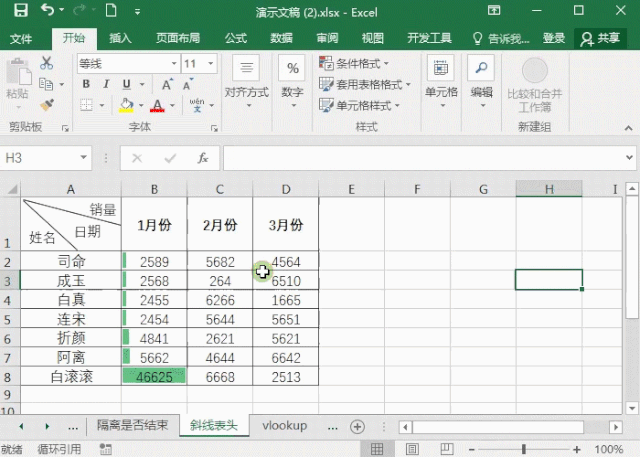Expand the font name dropdown
640x457 pixels.
tap(173, 63)
